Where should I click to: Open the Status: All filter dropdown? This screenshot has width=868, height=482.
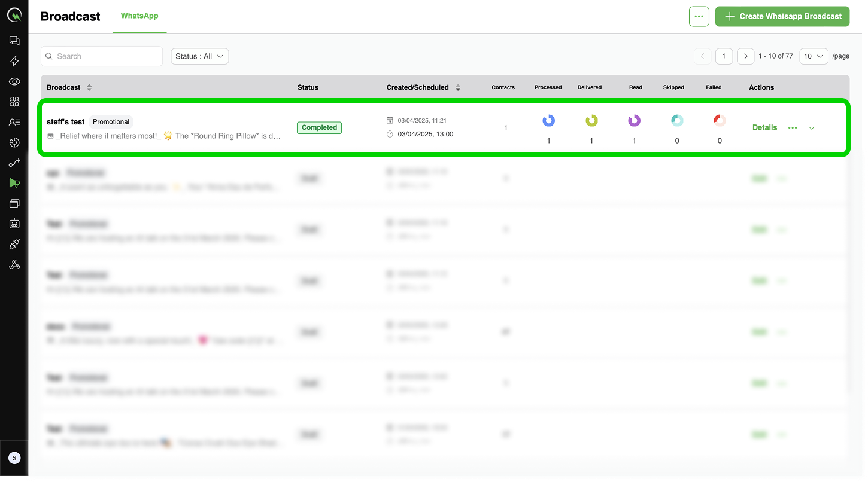click(199, 56)
